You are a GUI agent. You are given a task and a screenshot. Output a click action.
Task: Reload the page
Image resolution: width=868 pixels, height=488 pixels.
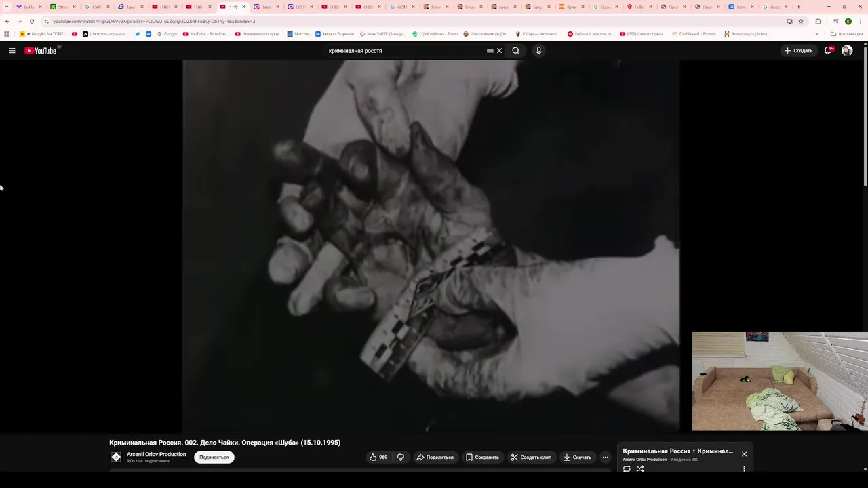pos(31,21)
